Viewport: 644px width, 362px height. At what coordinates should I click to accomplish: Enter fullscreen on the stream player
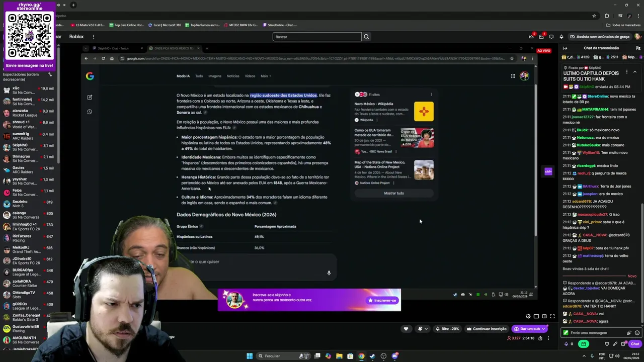click(x=552, y=316)
